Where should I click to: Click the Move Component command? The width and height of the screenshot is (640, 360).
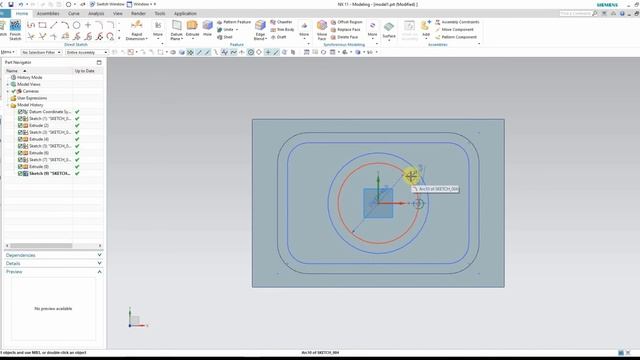(x=454, y=29)
